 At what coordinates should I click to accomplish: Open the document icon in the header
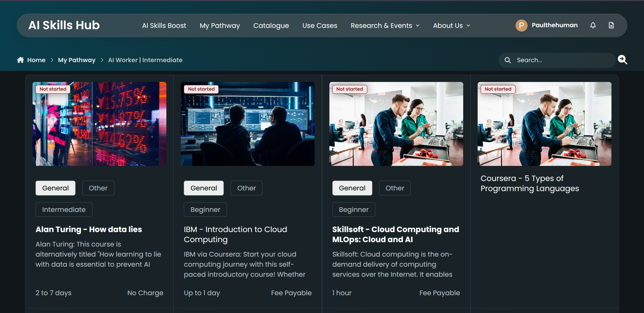pos(611,25)
